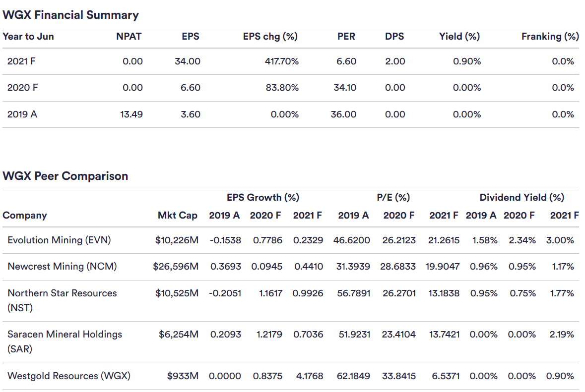Open the Newcrest Mining (NCM) company link
This screenshot has width=585, height=392.
pyautogui.click(x=62, y=267)
